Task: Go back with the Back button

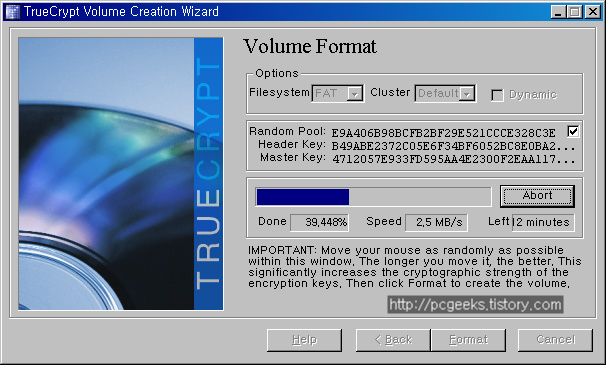Action: (393, 340)
